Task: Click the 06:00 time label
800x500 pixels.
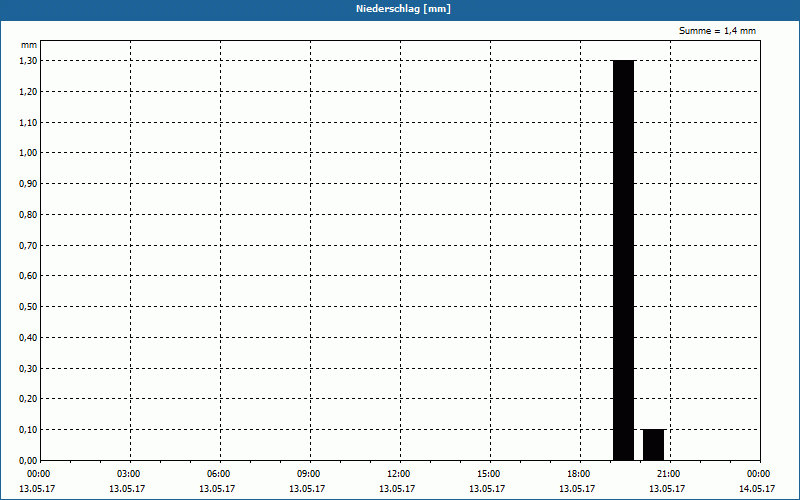Action: click(x=220, y=474)
